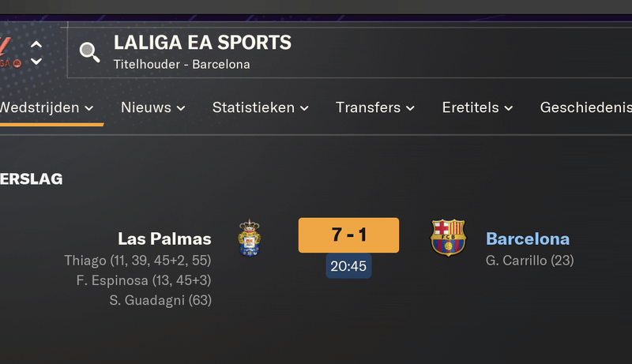Click the Las Palmas club crest

(250, 238)
